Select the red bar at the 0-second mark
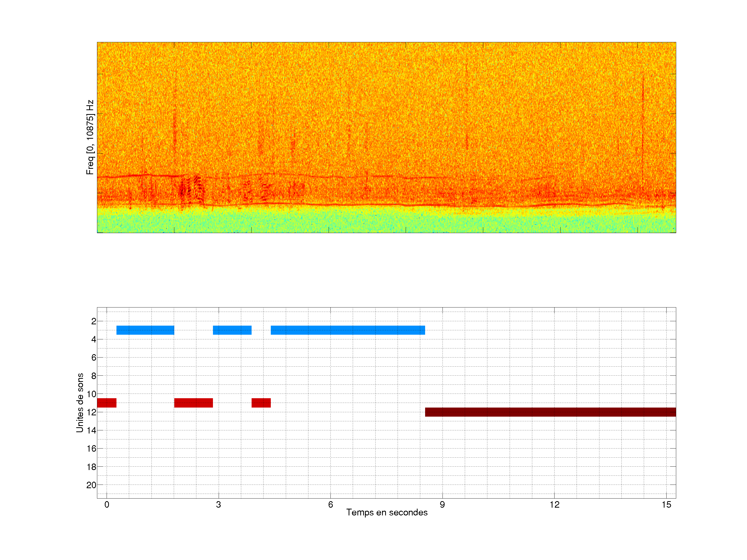Screen dimensions: 747x560 pos(107,403)
